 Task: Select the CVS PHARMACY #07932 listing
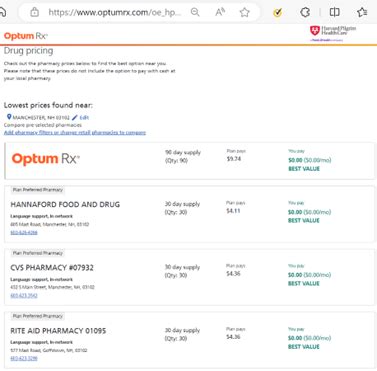pos(190,277)
